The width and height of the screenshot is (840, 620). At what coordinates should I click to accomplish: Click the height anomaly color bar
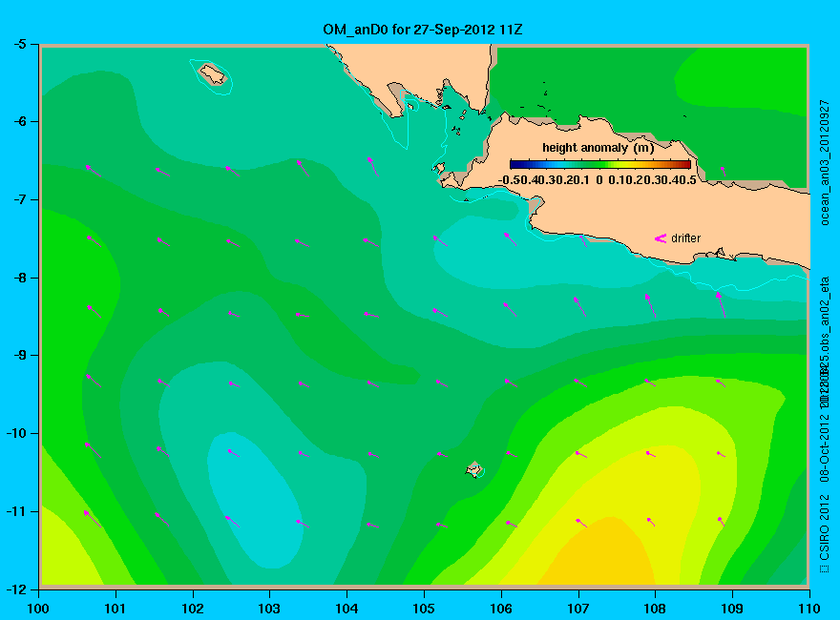click(x=600, y=164)
